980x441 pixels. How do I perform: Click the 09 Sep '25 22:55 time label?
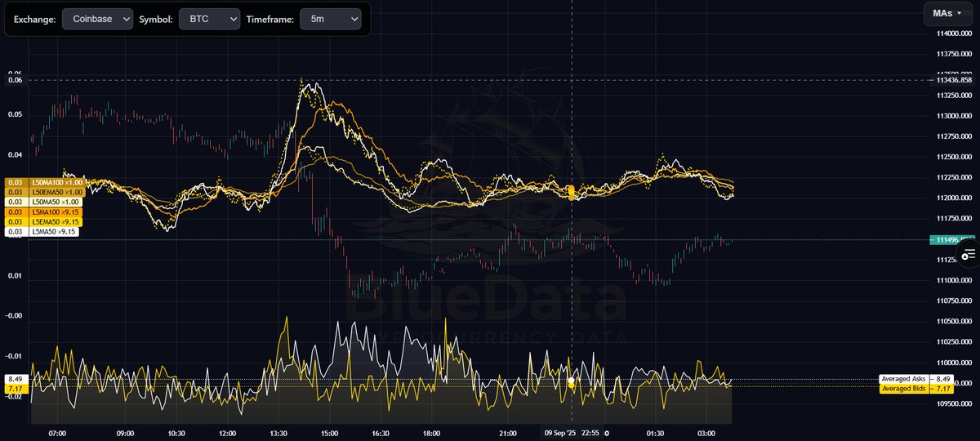tap(572, 433)
